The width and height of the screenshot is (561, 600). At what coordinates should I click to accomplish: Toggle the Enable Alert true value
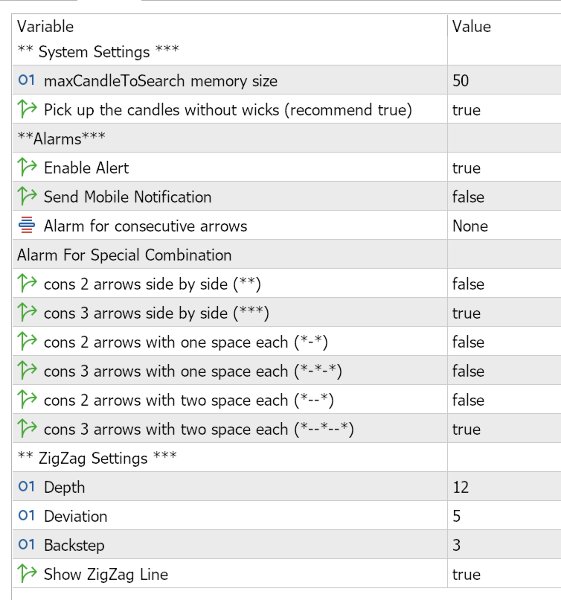[504, 167]
